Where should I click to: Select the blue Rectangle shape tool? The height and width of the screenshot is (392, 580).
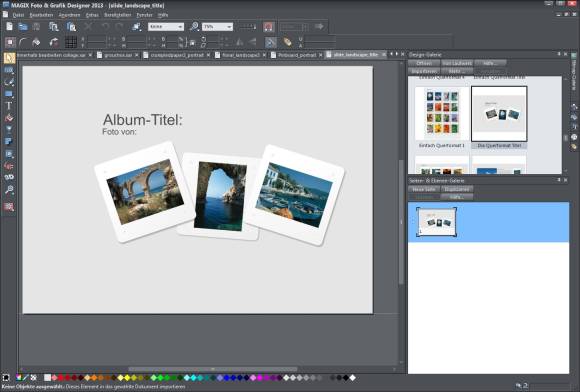(9, 94)
